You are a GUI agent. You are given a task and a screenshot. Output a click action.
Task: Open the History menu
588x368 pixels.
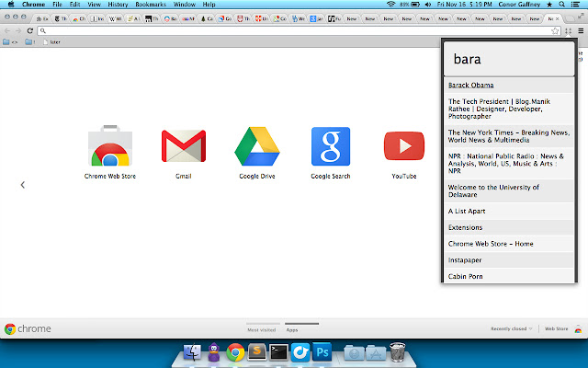point(118,5)
